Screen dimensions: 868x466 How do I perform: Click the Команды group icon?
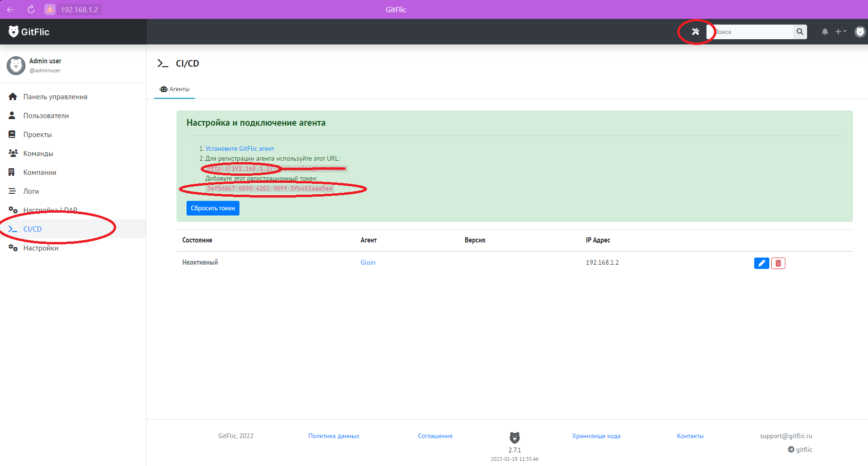point(13,153)
